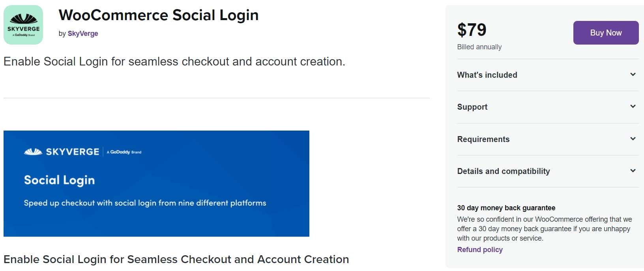Click the What's included heading label
This screenshot has height=271, width=644.
point(487,75)
